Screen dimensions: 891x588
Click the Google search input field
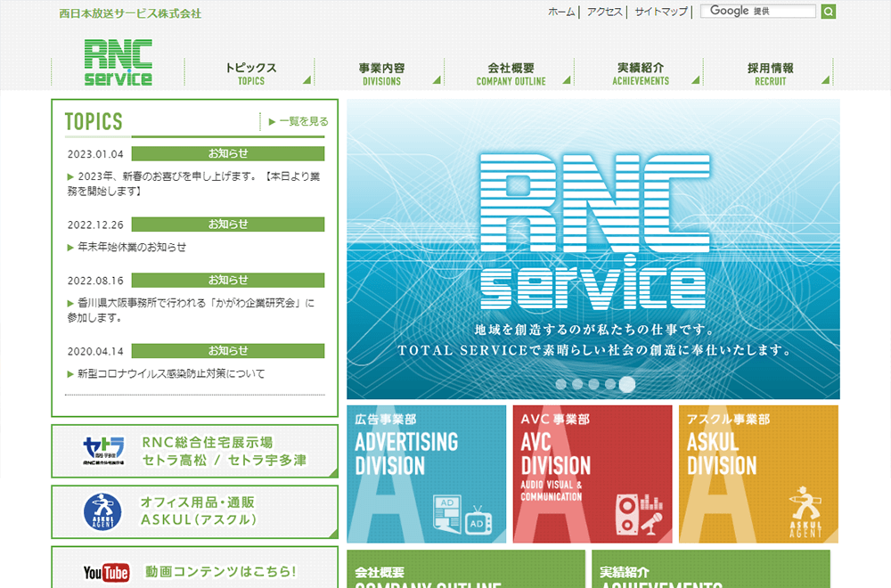758,12
